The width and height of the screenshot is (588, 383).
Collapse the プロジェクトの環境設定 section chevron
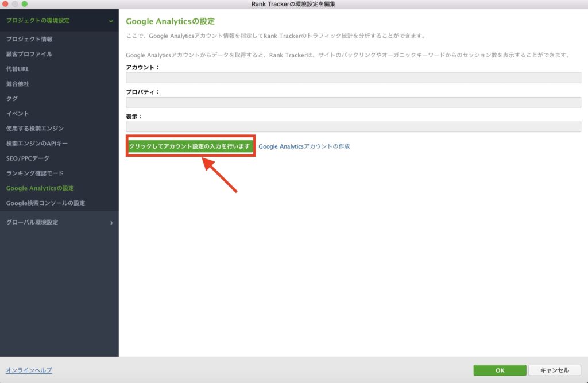click(x=111, y=21)
